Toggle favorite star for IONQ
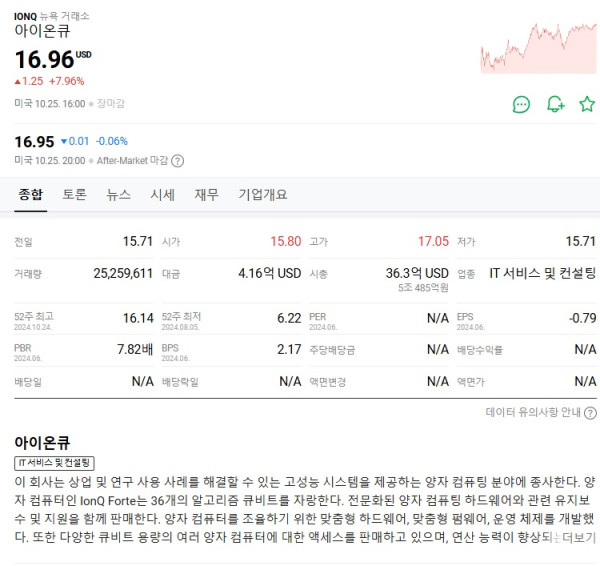The image size is (600, 566). click(587, 104)
